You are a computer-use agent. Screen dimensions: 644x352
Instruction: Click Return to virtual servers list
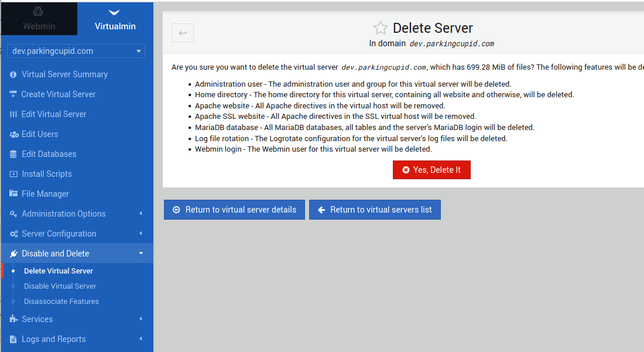click(x=375, y=209)
